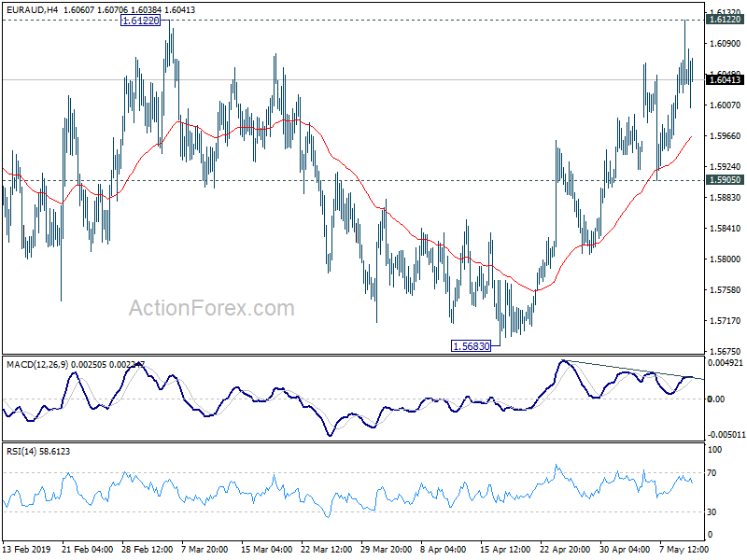Click the 1.57170 price axis value
The height and width of the screenshot is (560, 747).
(726, 320)
